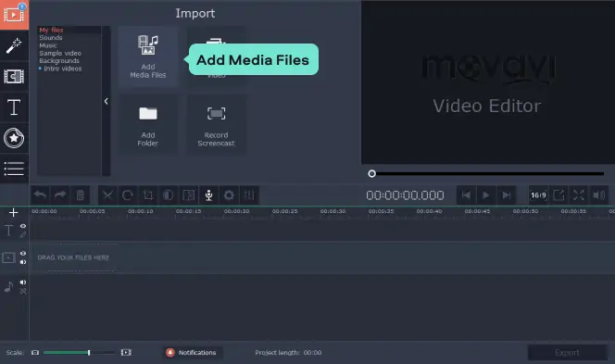Mute the audio track speaker icon
The width and height of the screenshot is (615, 364).
[23, 282]
